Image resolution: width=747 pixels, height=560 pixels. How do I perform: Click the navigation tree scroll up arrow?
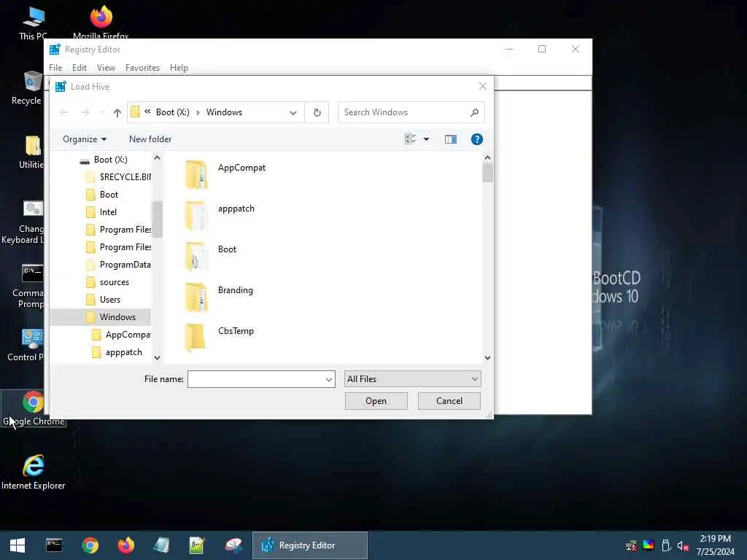(158, 158)
